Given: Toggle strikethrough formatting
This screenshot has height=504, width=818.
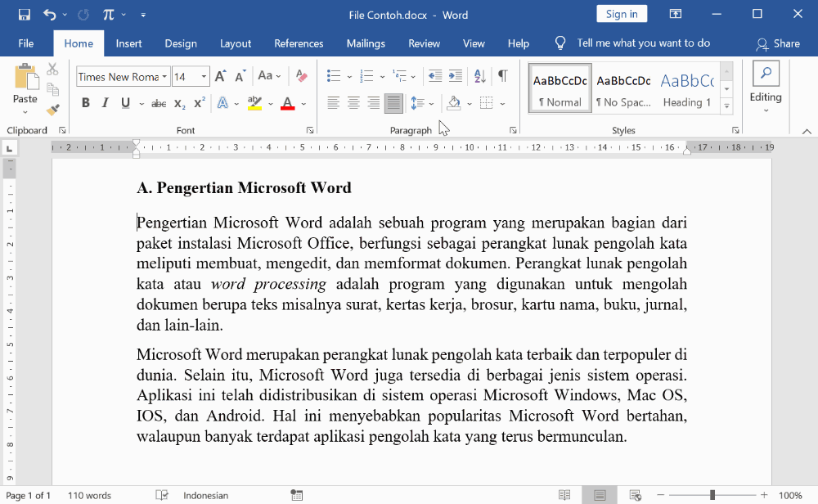Looking at the screenshot, I should click(x=159, y=104).
